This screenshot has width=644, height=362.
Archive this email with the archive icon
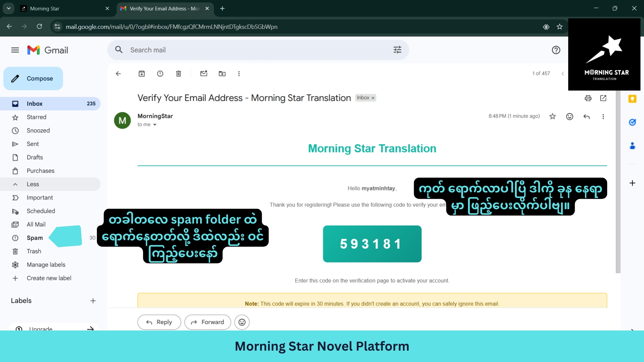click(141, 74)
